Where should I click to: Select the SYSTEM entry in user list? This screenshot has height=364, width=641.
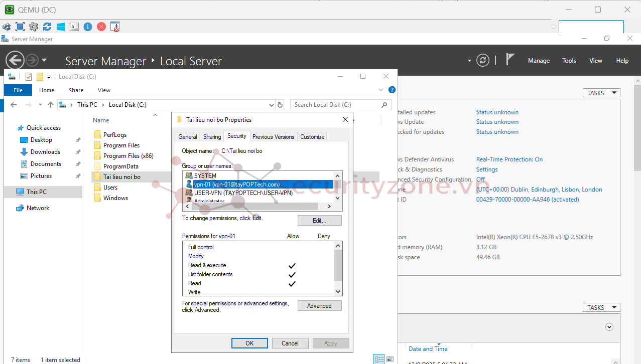[205, 176]
